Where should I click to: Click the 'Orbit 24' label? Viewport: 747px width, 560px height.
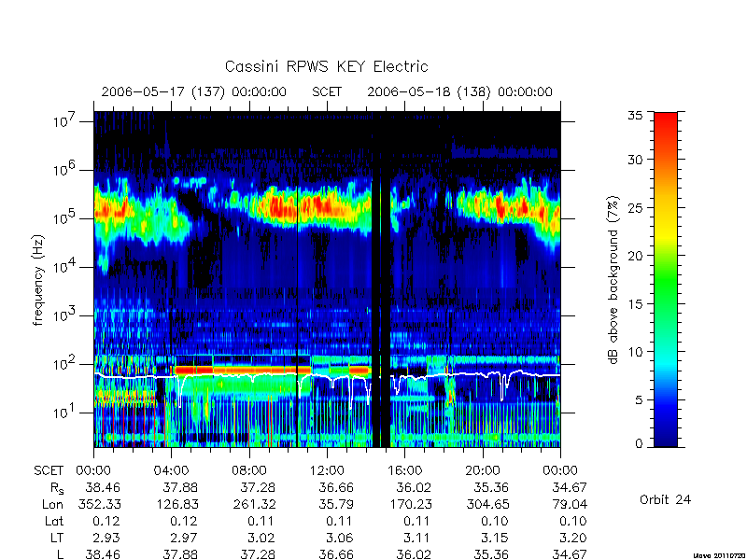(x=665, y=500)
